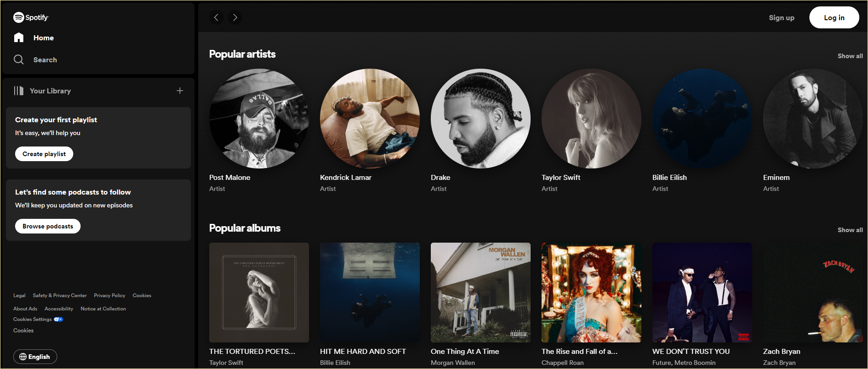Click Chappell Roan under album title

(x=563, y=363)
